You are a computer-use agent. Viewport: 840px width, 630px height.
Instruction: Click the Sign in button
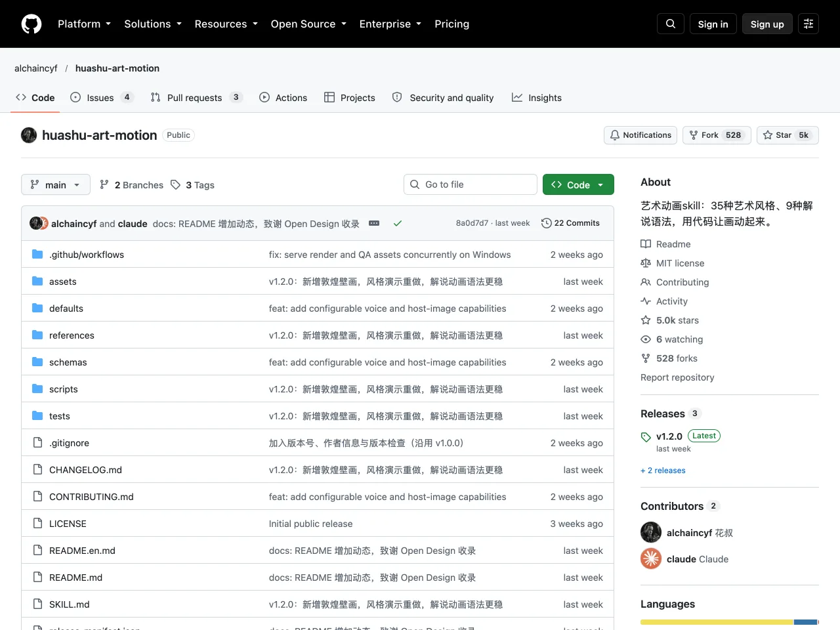tap(713, 24)
